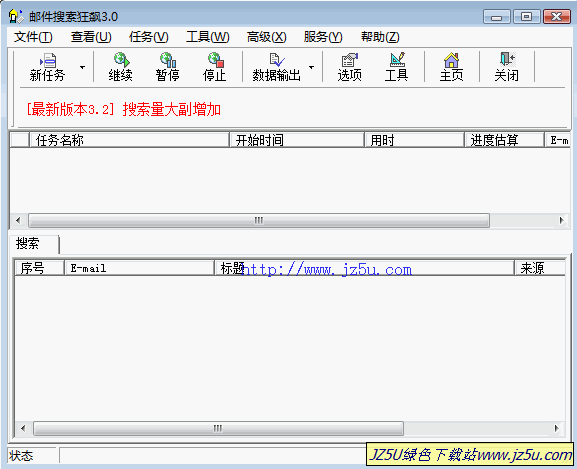Open the 高级(X) menu

266,37
